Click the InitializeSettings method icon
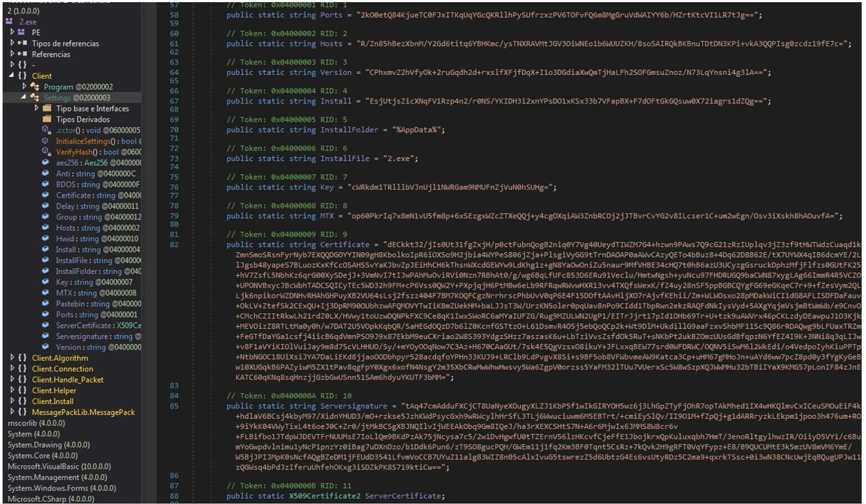This screenshot has width=866, height=504. (45, 141)
